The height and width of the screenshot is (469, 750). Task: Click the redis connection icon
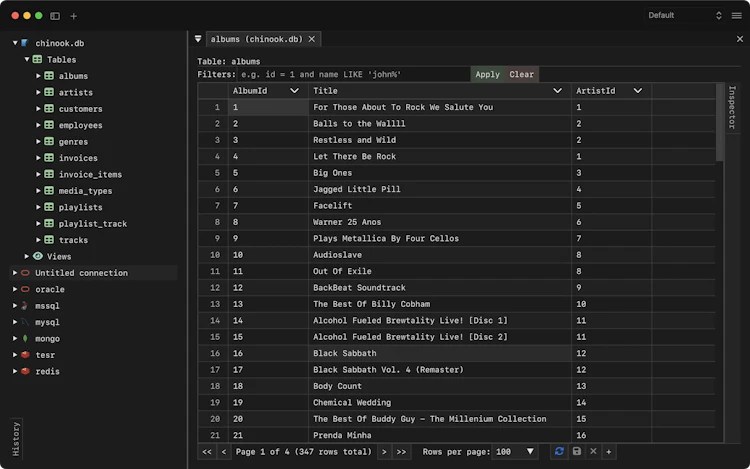pyautogui.click(x=25, y=371)
